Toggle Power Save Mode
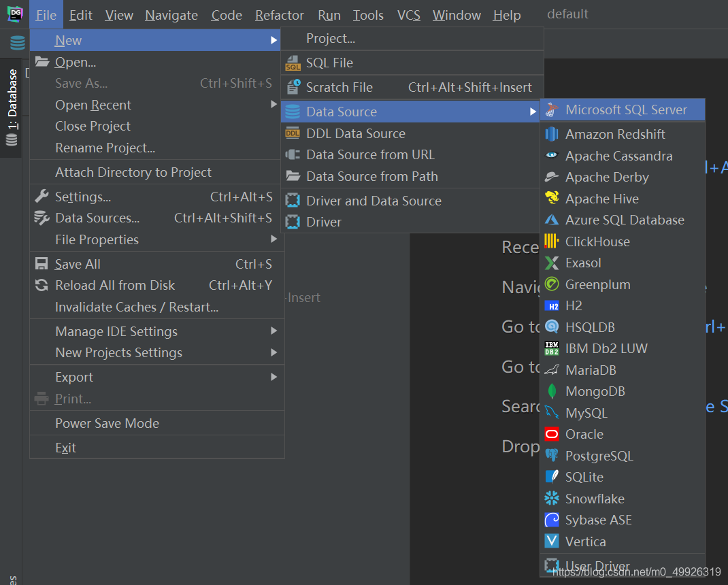Viewport: 728px width, 585px height. click(x=157, y=423)
